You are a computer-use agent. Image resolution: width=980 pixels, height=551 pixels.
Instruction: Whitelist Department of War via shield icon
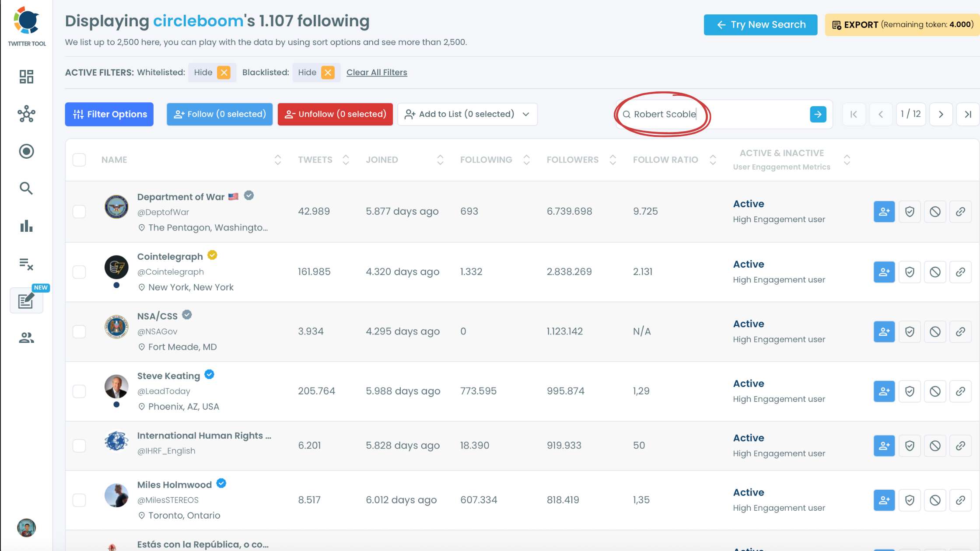tap(910, 212)
